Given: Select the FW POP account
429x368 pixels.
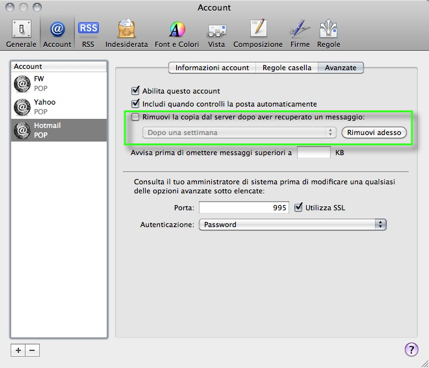Looking at the screenshot, I should [59, 84].
